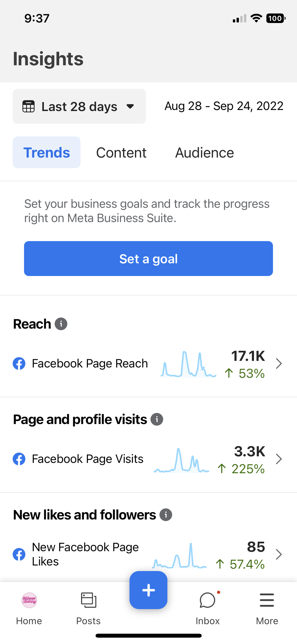Open the More hamburger menu
Viewport: 297px width, 644px height.
(x=267, y=600)
